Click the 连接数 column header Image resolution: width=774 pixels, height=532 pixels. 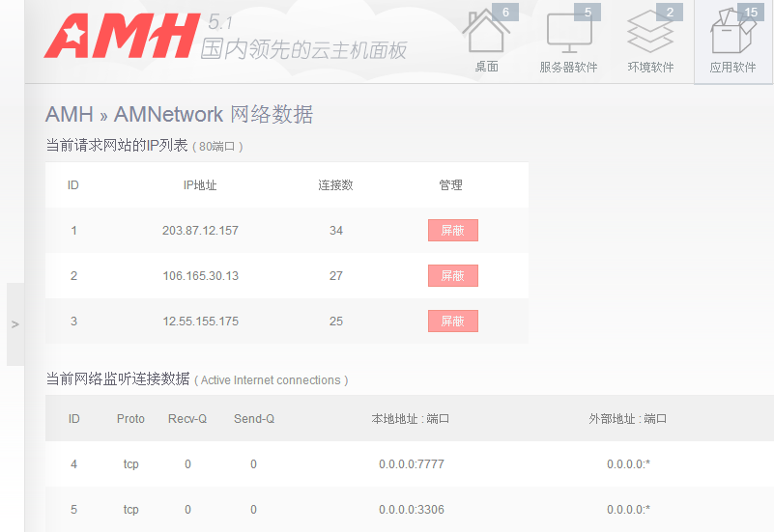[335, 185]
